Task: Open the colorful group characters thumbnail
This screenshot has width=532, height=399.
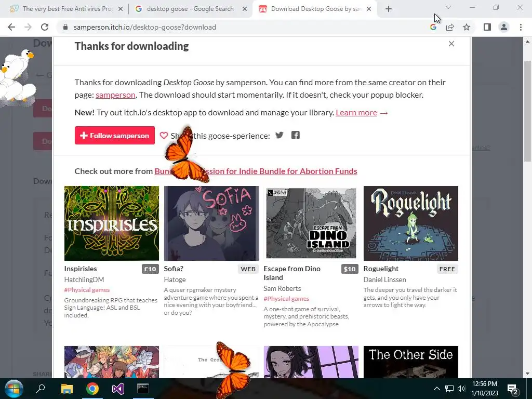Action: coord(112,362)
